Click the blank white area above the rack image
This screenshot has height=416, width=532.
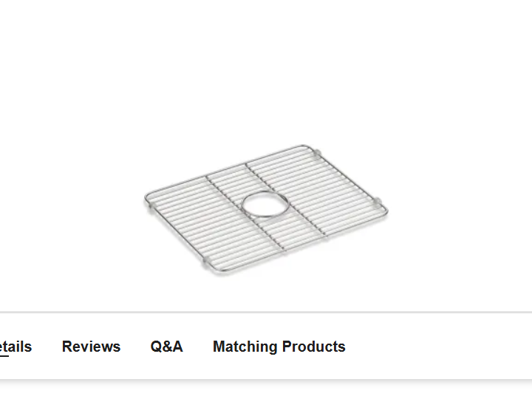[x=266, y=68]
